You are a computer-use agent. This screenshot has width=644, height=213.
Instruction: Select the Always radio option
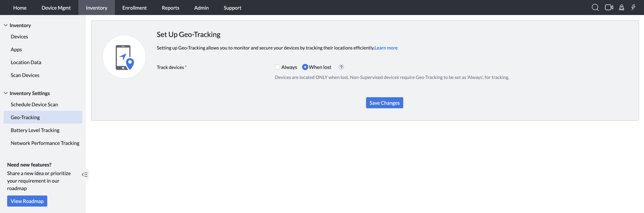[277, 67]
